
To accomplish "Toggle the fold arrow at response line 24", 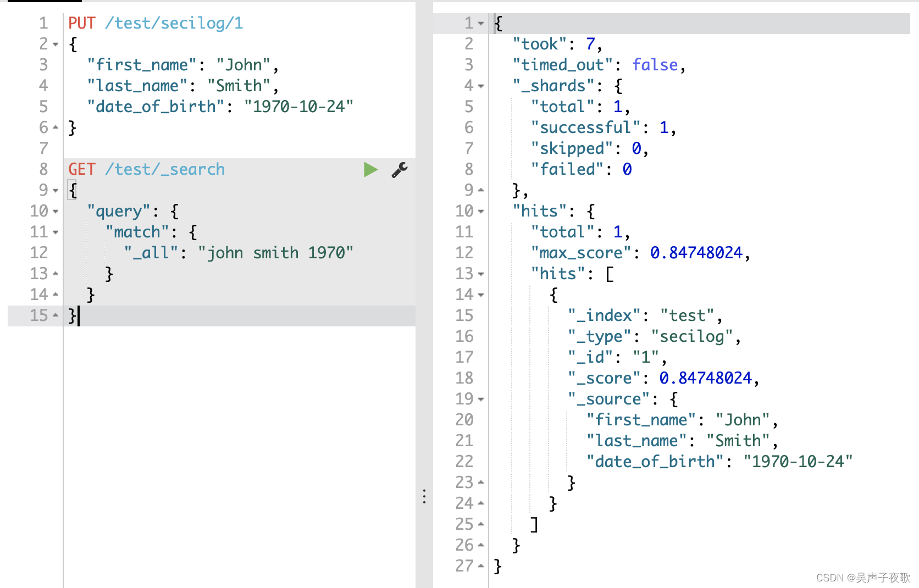I will tap(481, 504).
